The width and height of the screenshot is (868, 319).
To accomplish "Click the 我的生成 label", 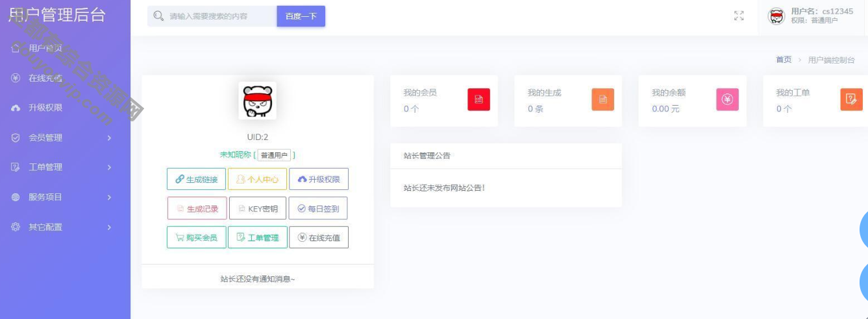I will [544, 93].
